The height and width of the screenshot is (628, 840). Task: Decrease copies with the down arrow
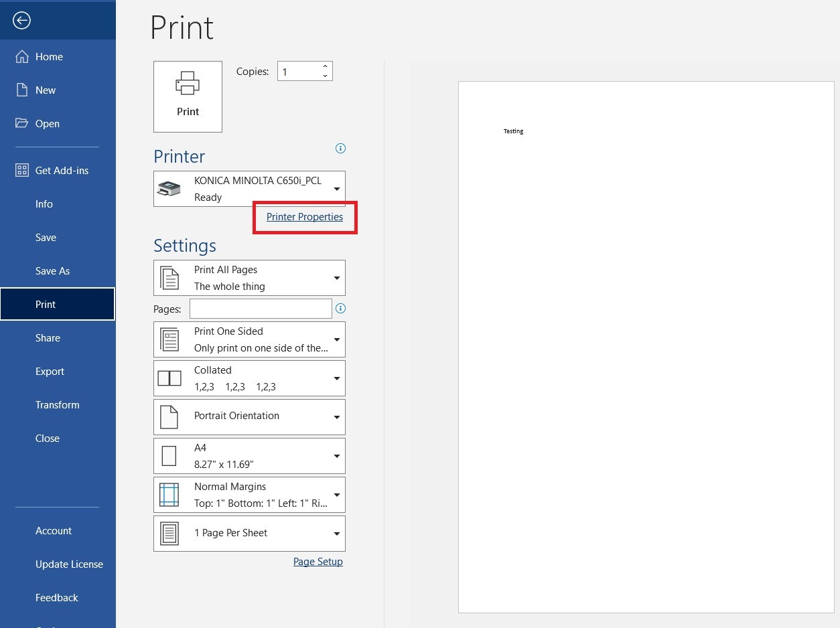tap(325, 76)
